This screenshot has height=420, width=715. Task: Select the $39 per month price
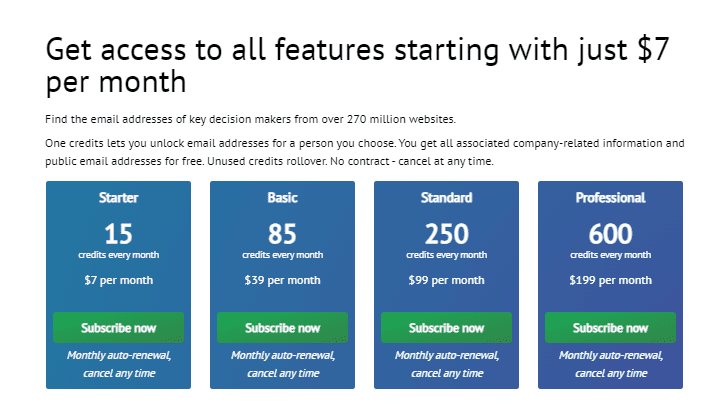[x=282, y=280]
